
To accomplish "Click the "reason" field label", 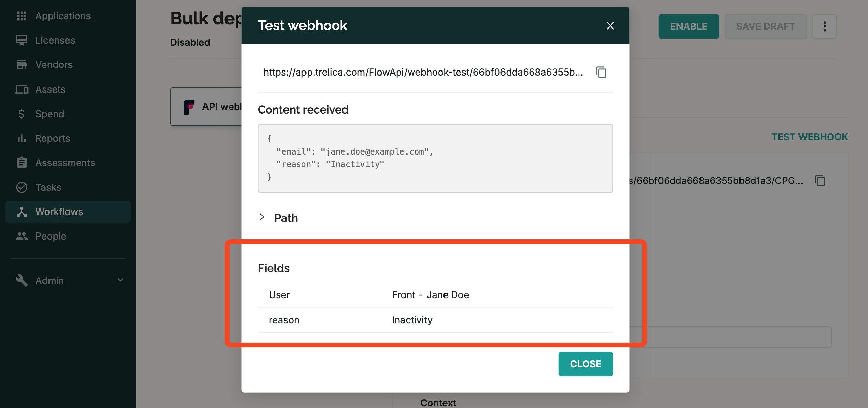I will tap(284, 320).
